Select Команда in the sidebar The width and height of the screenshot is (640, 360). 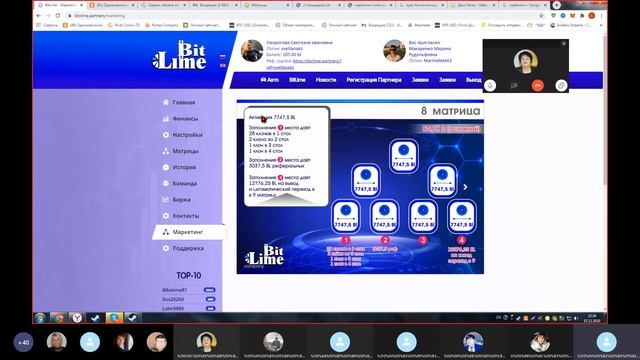coord(180,184)
